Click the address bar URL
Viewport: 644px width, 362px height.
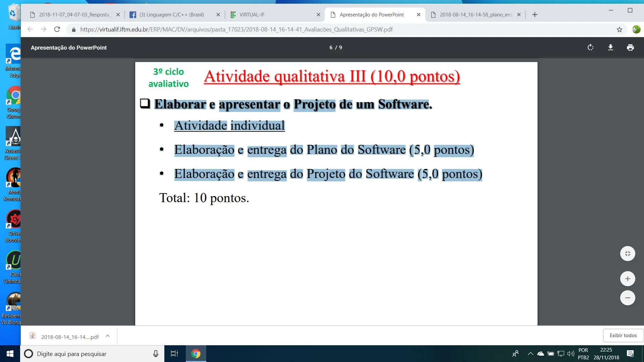[236, 29]
